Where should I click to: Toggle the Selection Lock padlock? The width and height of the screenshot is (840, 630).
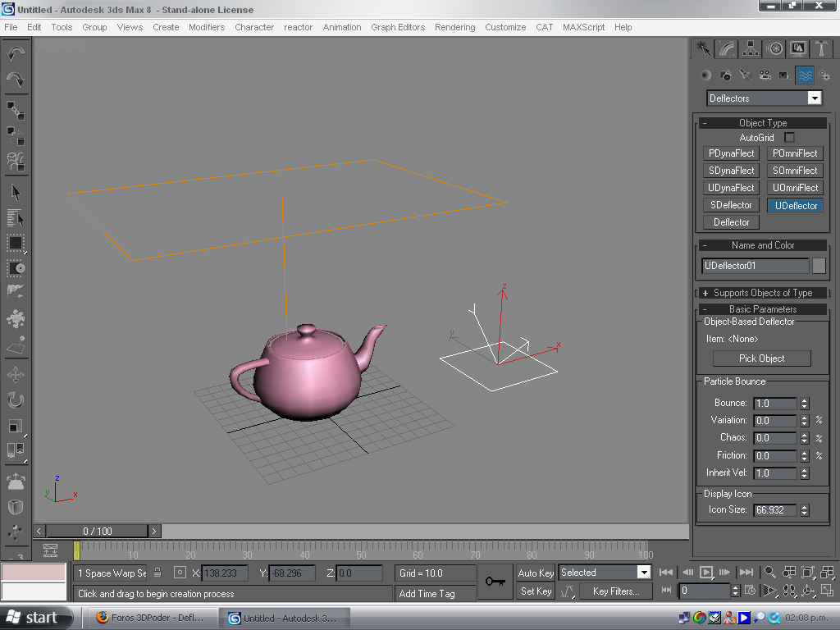[157, 573]
